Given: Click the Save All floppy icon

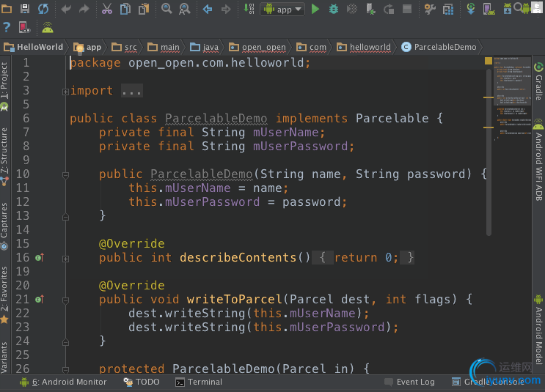Looking at the screenshot, I should [25, 10].
